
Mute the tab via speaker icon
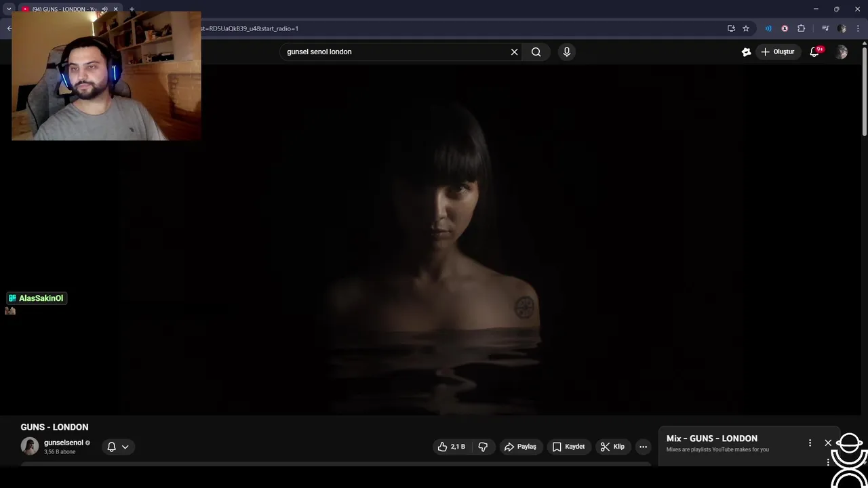click(x=104, y=9)
